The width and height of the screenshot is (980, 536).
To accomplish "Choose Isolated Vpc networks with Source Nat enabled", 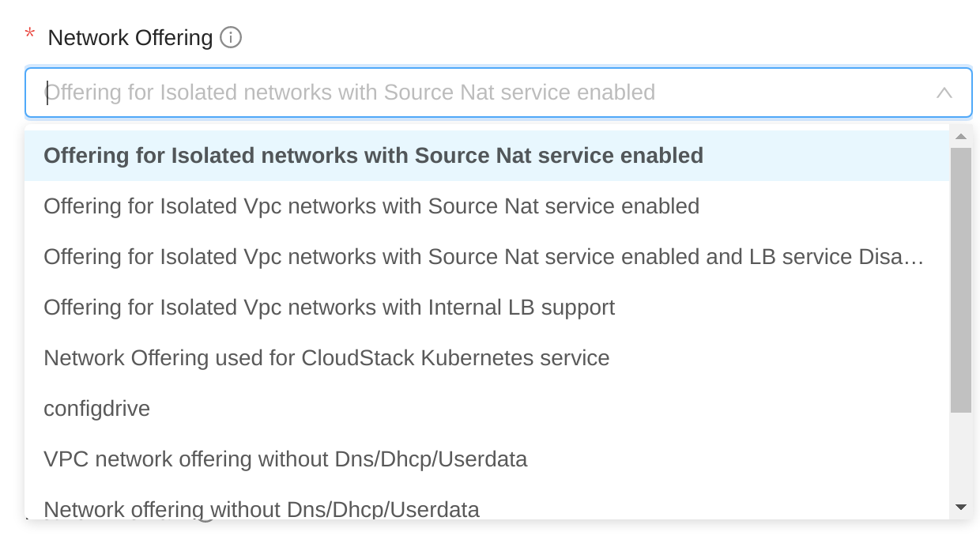I will click(x=371, y=206).
